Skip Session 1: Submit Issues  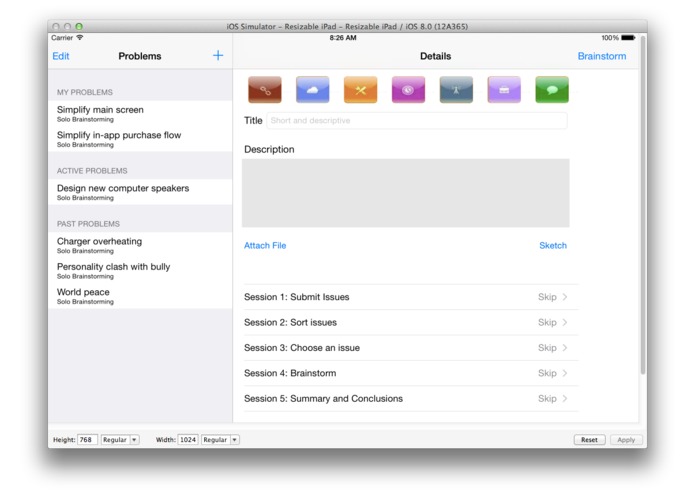click(547, 297)
